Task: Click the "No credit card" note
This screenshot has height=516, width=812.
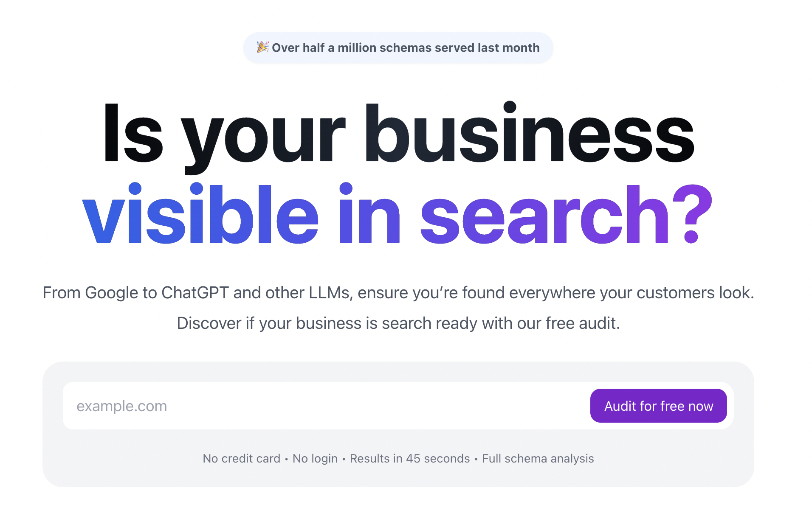Action: click(x=241, y=459)
